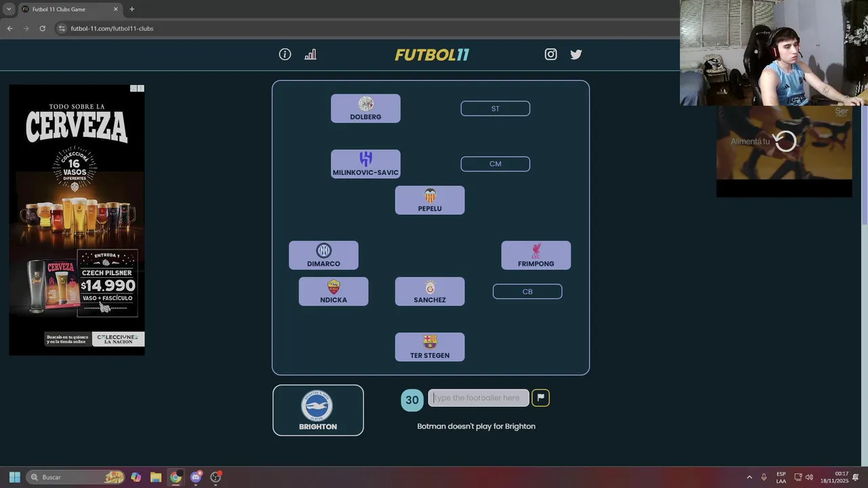The image size is (868, 488).
Task: Switch the ESP LAA keyboard language
Action: (x=781, y=477)
